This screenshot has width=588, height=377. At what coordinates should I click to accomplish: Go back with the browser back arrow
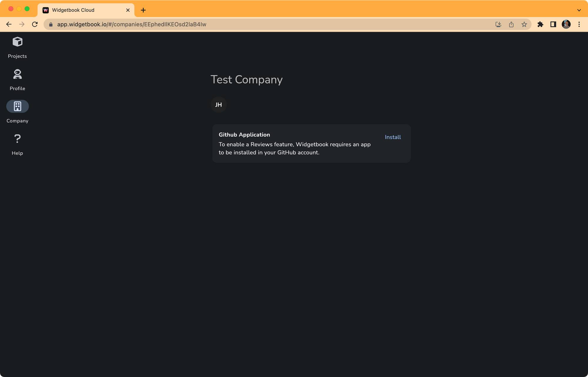pos(9,24)
